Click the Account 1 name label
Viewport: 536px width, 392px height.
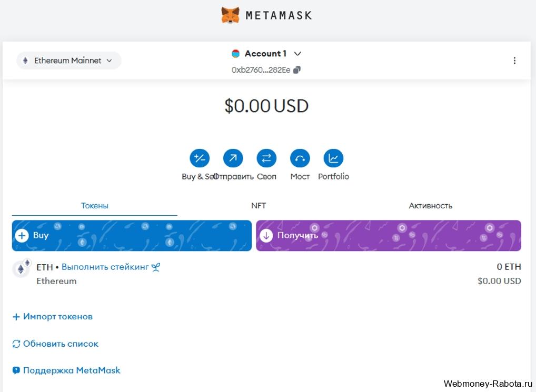point(265,54)
